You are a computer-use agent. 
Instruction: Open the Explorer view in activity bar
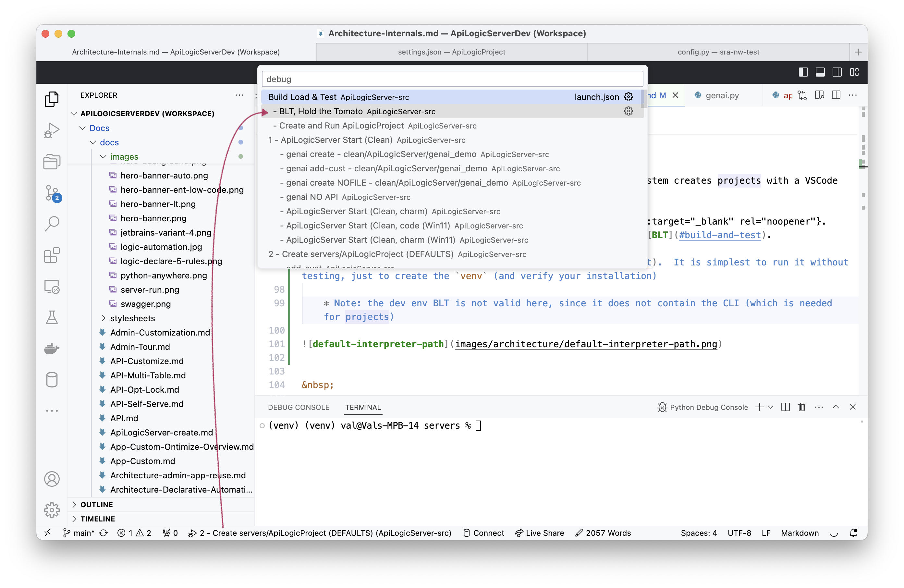pyautogui.click(x=52, y=100)
